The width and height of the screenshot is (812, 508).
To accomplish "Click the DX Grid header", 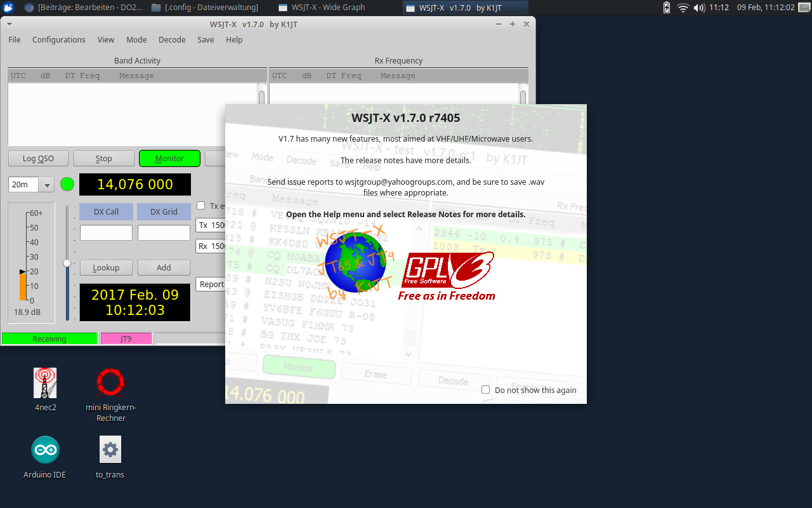I will 164,212.
